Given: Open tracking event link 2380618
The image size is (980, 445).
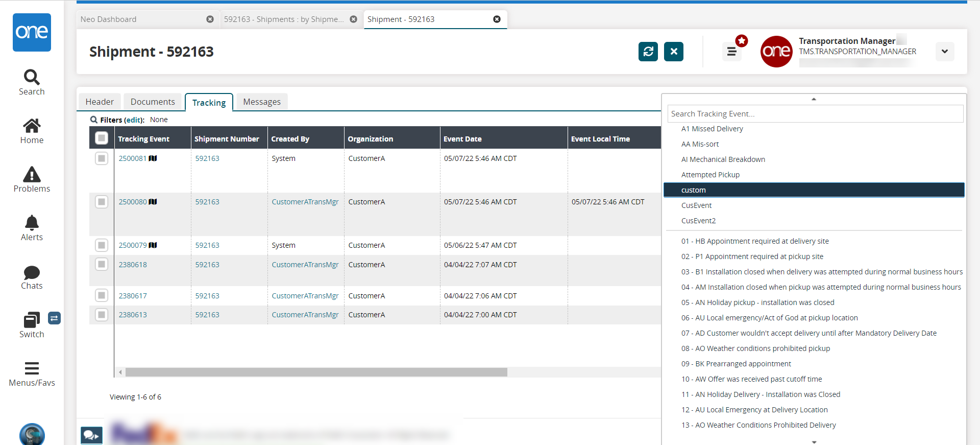Looking at the screenshot, I should pos(133,265).
